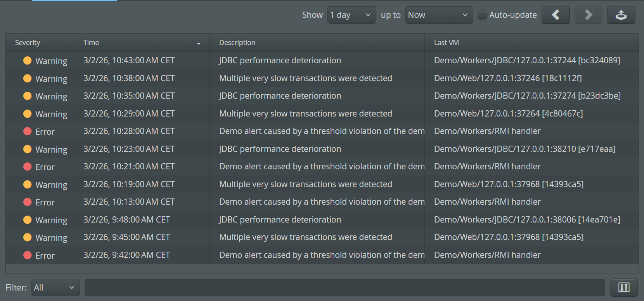The image size is (644, 301).
Task: Go back to the previous time period
Action: [555, 15]
